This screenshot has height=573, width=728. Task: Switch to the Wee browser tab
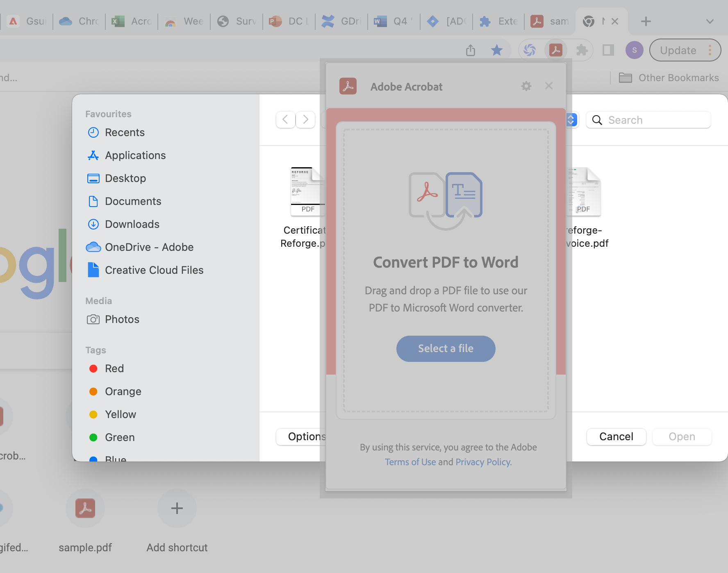coord(184,21)
